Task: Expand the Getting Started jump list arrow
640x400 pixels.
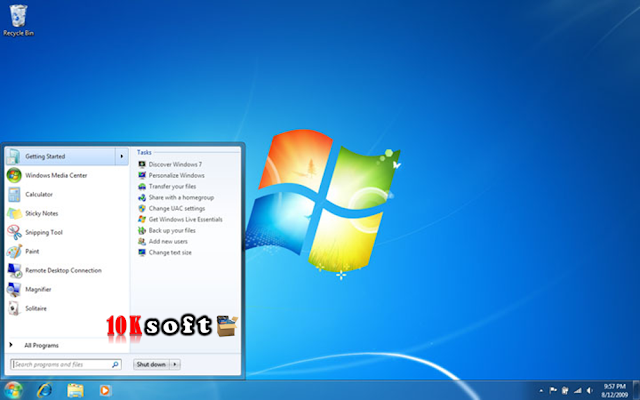Action: point(122,156)
